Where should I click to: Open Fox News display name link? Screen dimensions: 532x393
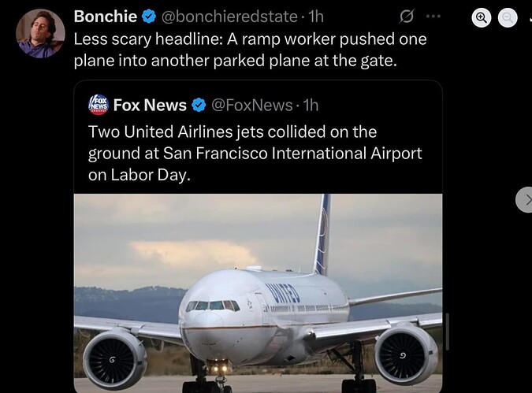coord(150,105)
